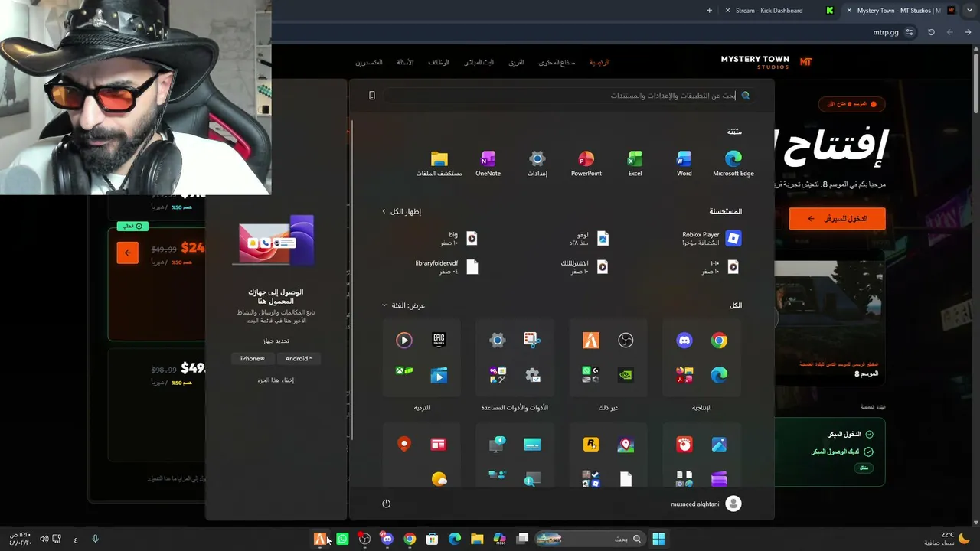The height and width of the screenshot is (551, 980).
Task: Reload the mtrp.gg page
Action: [931, 32]
